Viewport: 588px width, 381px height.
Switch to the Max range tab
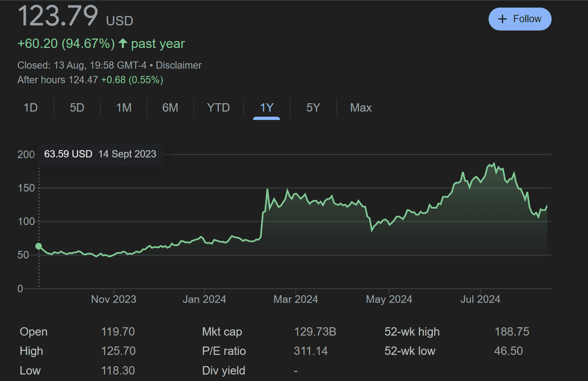click(x=361, y=108)
